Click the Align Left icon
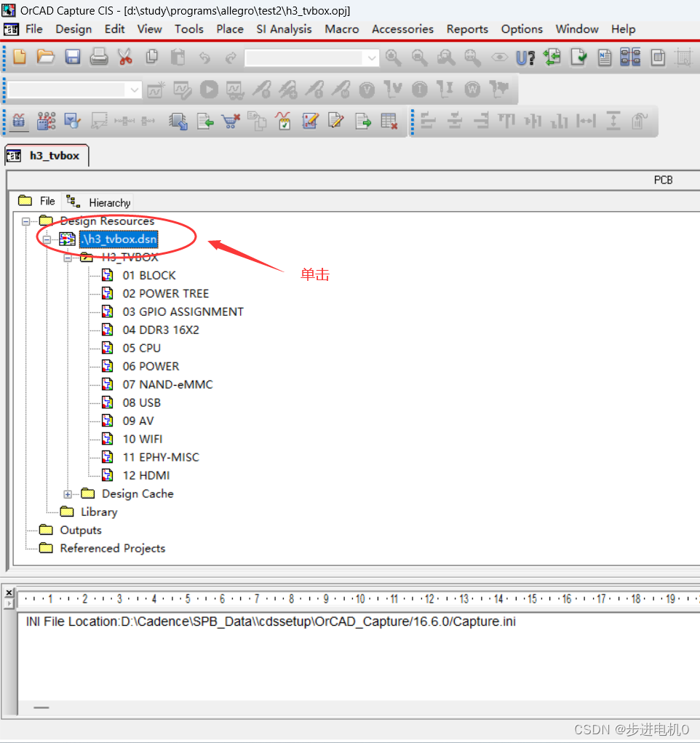The image size is (700, 743). tap(428, 121)
